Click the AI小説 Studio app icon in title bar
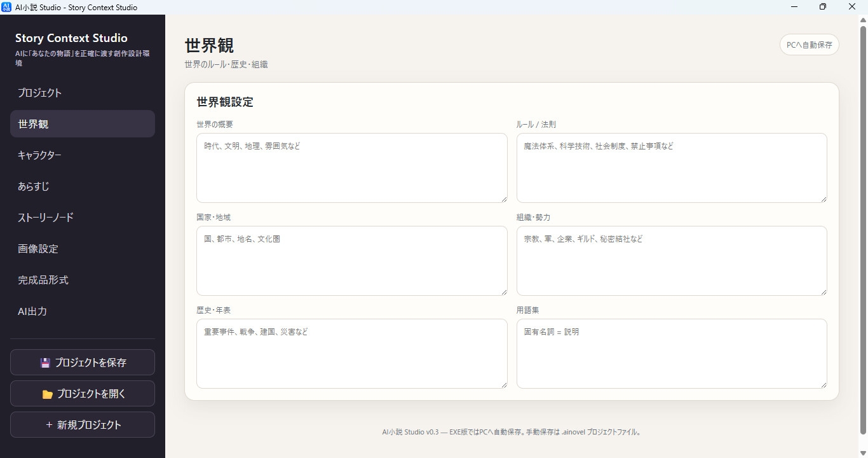 (7, 7)
